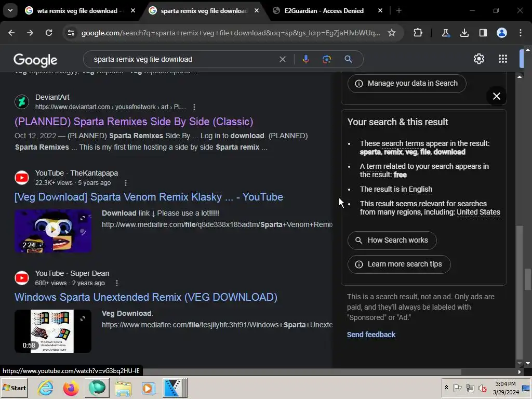532x399 pixels.
Task: Open a new tab with plus button
Action: point(399,11)
